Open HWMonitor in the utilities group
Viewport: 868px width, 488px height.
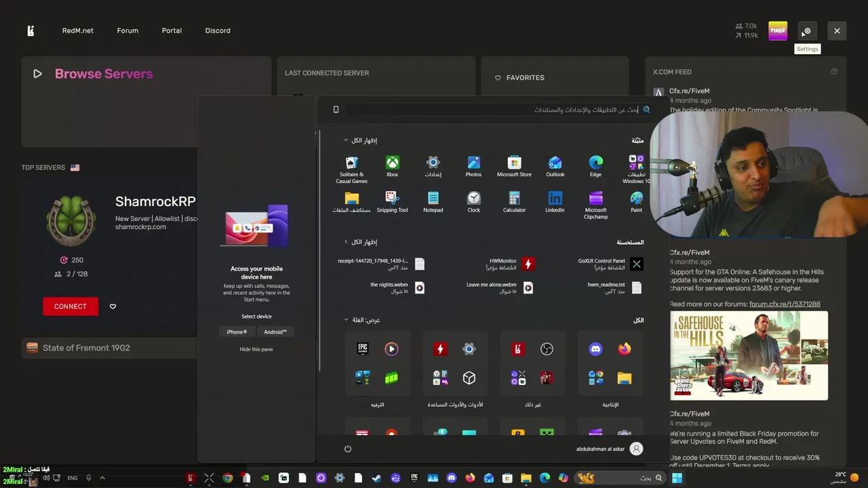point(440,349)
